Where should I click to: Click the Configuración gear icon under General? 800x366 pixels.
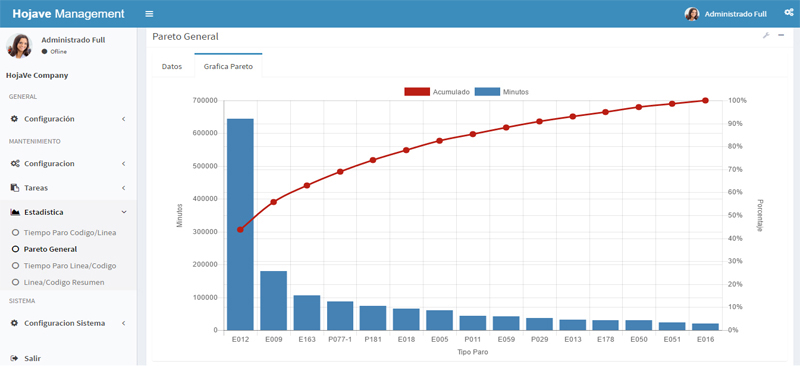click(x=14, y=119)
